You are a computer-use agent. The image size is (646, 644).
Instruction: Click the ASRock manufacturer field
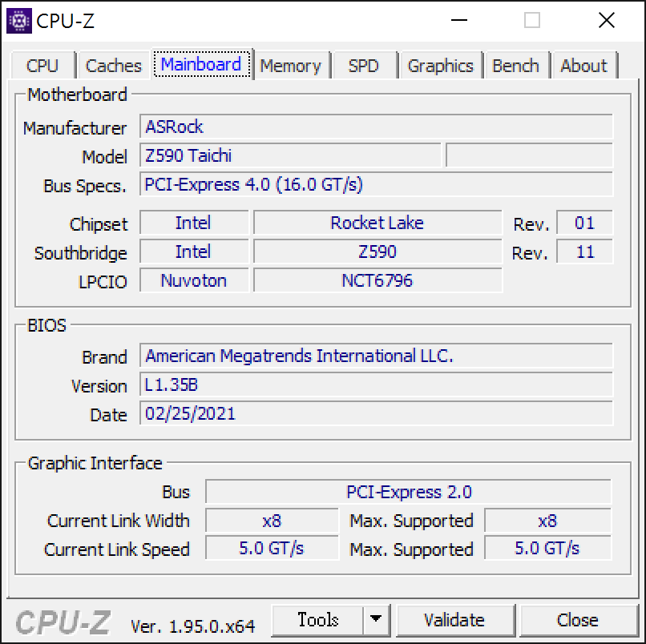pos(376,127)
